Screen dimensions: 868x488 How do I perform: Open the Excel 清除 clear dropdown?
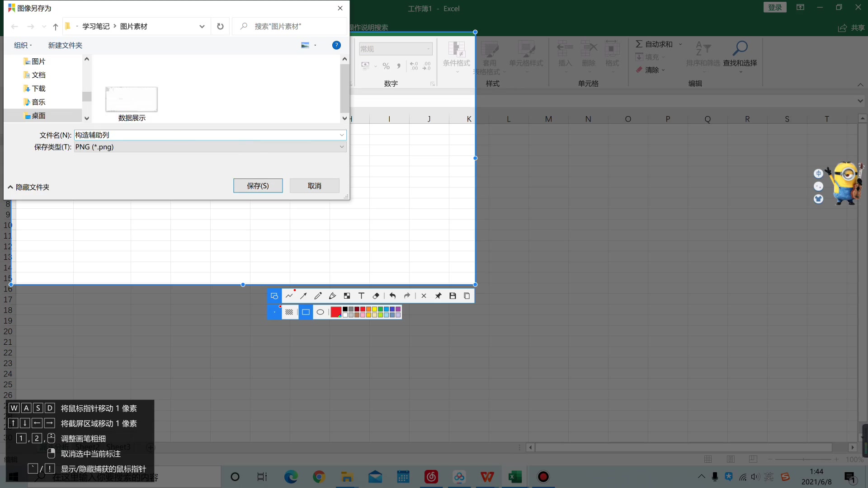click(x=651, y=70)
